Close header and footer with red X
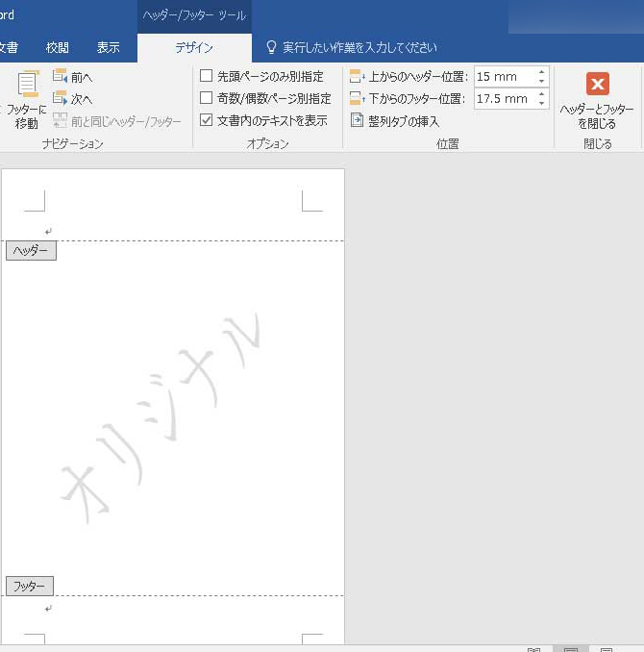Screen dimensions: 644x652 [x=597, y=84]
